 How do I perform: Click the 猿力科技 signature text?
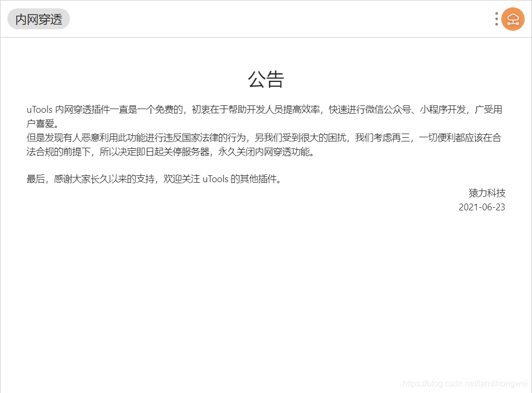[x=487, y=193]
